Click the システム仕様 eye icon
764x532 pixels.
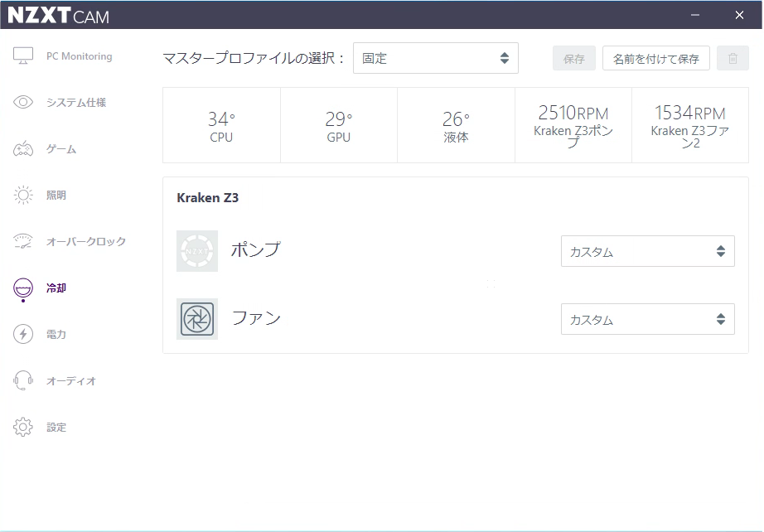[x=23, y=102]
